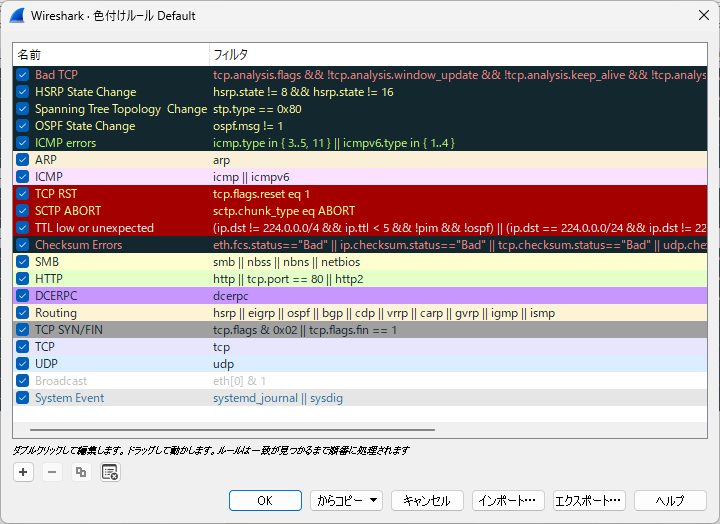Uncheck the Bad TCP rule checkbox
This screenshot has width=720, height=524.
pyautogui.click(x=22, y=75)
